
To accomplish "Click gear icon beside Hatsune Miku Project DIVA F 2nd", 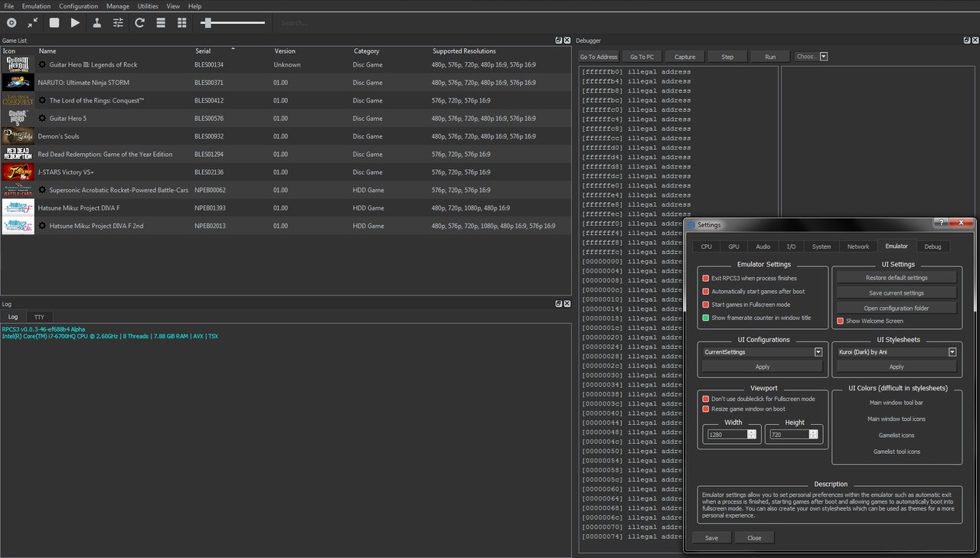I will [42, 226].
